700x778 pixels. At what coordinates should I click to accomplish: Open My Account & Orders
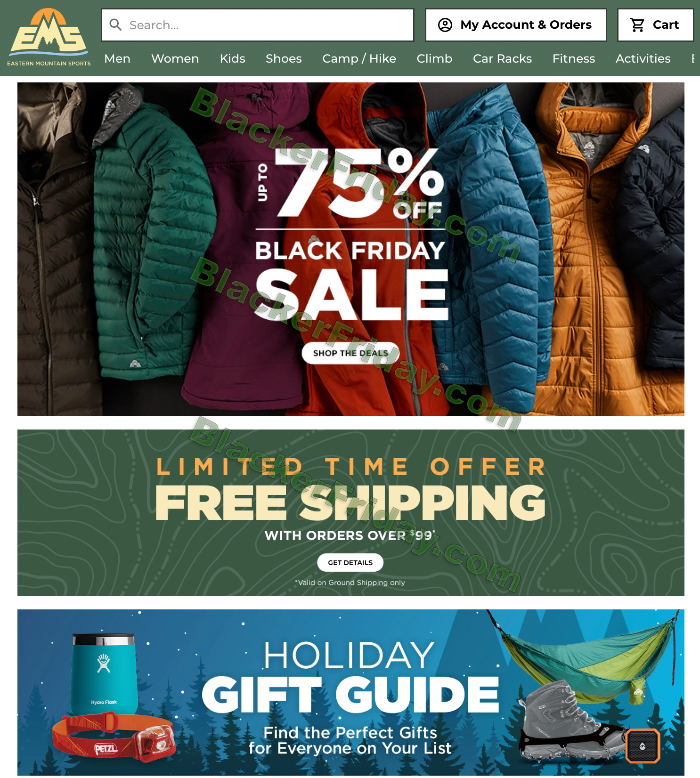(516, 24)
